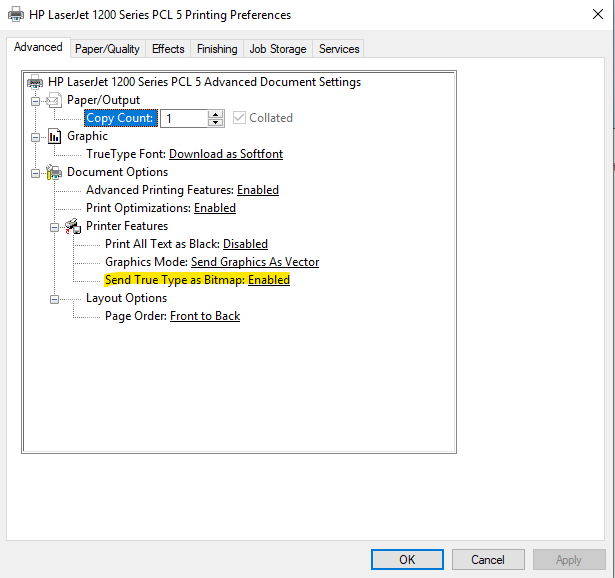The width and height of the screenshot is (615, 578).
Task: Collapse the Document Options node
Action: click(x=35, y=173)
